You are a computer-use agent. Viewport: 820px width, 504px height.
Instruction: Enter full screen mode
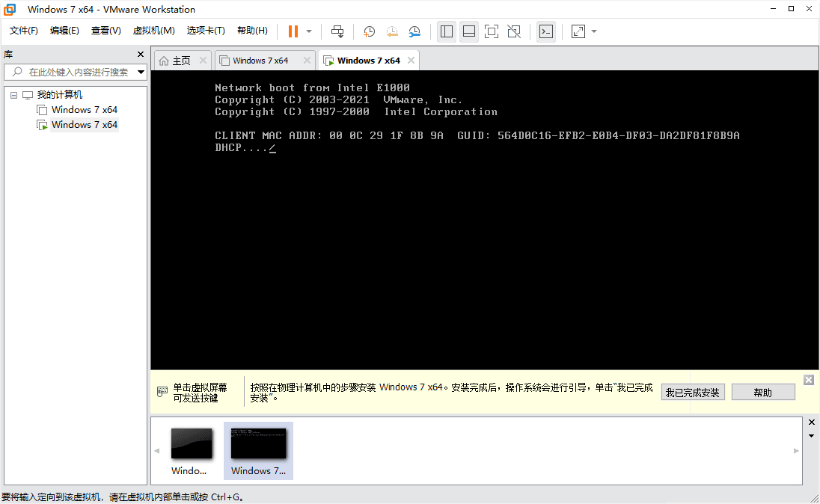pos(492,31)
